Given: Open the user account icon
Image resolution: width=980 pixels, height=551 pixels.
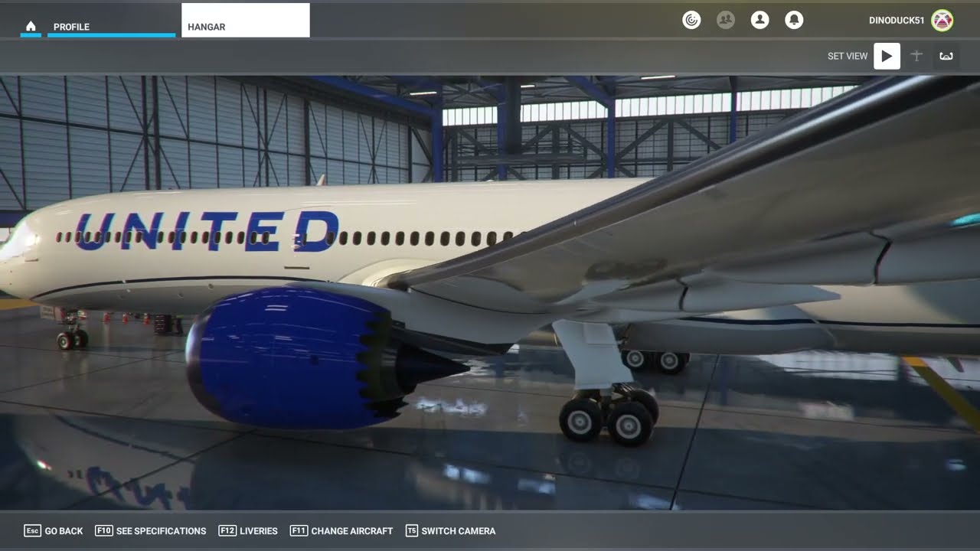Looking at the screenshot, I should (x=759, y=20).
